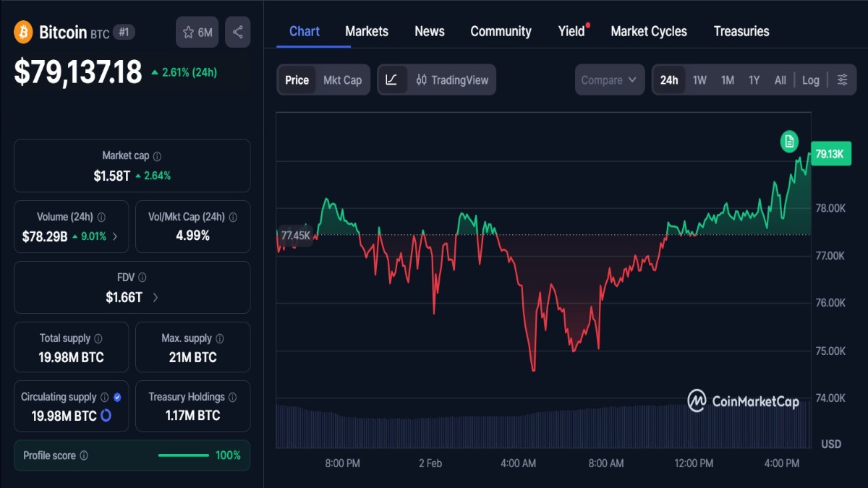Click the CoinMarketCap logo watermark
Image resolution: width=868 pixels, height=488 pixels.
[x=742, y=398]
